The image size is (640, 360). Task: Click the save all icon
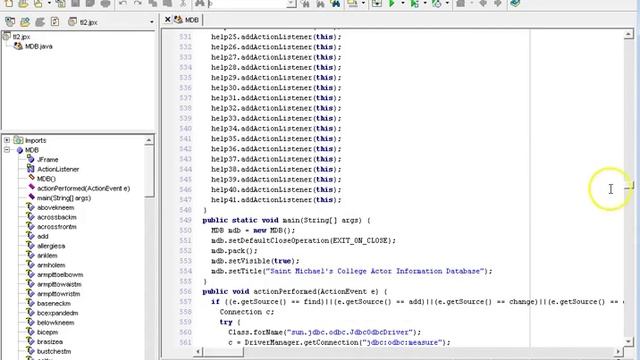90,4
